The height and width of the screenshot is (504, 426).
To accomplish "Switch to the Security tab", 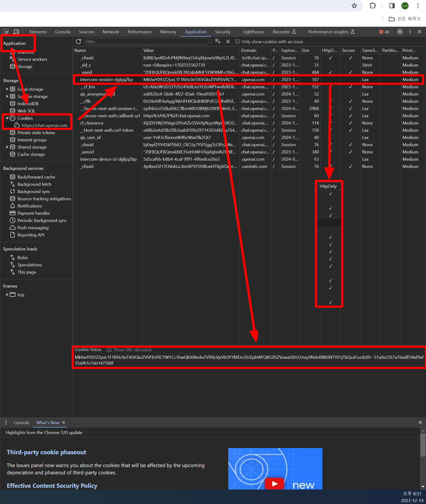I will (x=223, y=32).
